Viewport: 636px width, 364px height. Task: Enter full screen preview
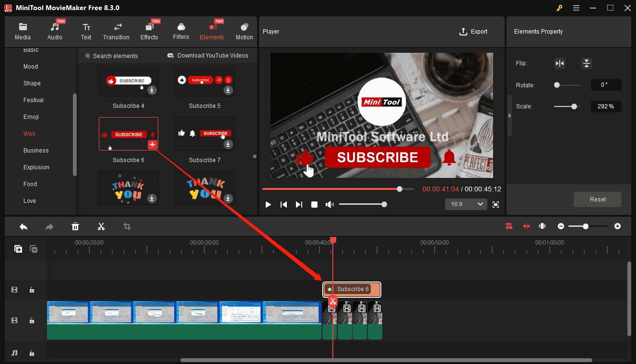(496, 204)
